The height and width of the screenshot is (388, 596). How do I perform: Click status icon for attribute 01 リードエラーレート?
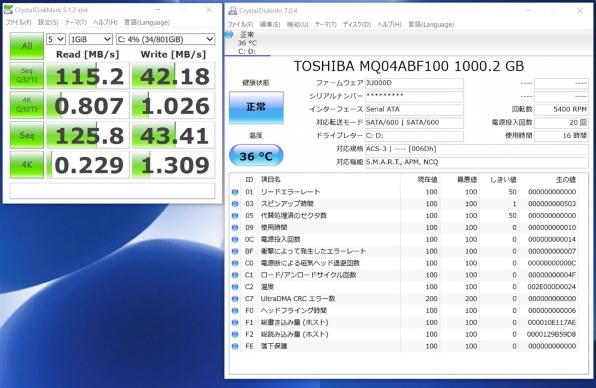(235, 192)
